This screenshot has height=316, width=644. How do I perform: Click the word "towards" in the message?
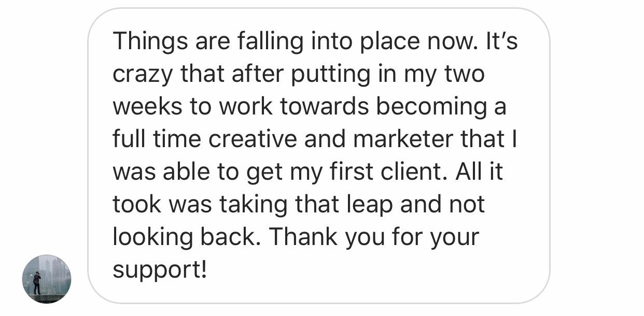pyautogui.click(x=325, y=107)
